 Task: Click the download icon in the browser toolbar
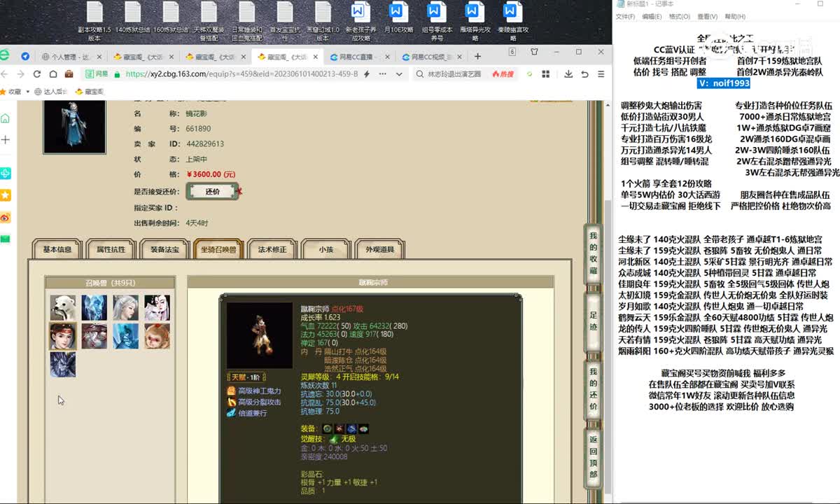(x=569, y=74)
